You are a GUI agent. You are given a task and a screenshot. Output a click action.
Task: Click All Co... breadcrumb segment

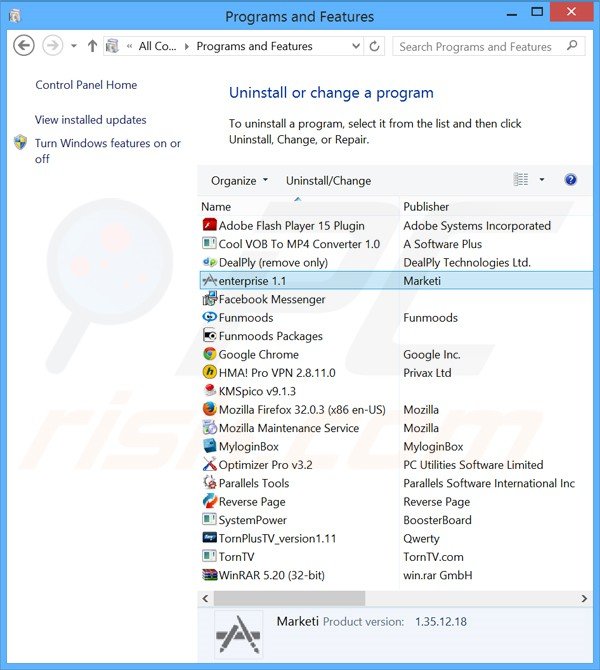(x=157, y=46)
